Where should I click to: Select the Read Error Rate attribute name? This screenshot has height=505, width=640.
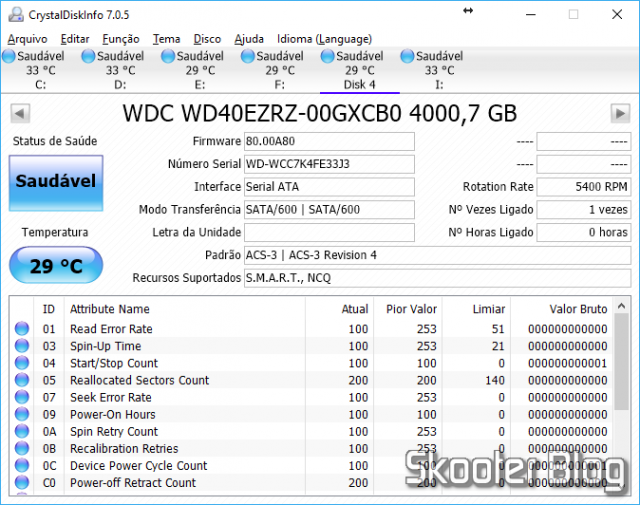tap(111, 329)
